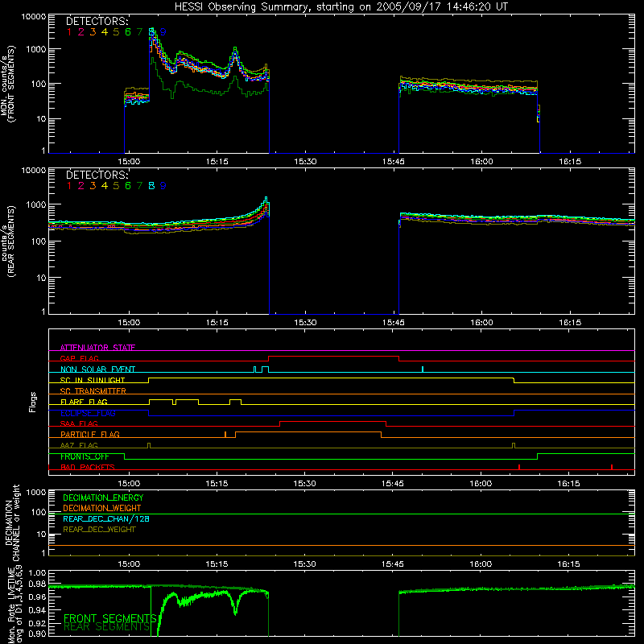Click the REAR_DEC_CHAN/128 legend label

(x=106, y=518)
